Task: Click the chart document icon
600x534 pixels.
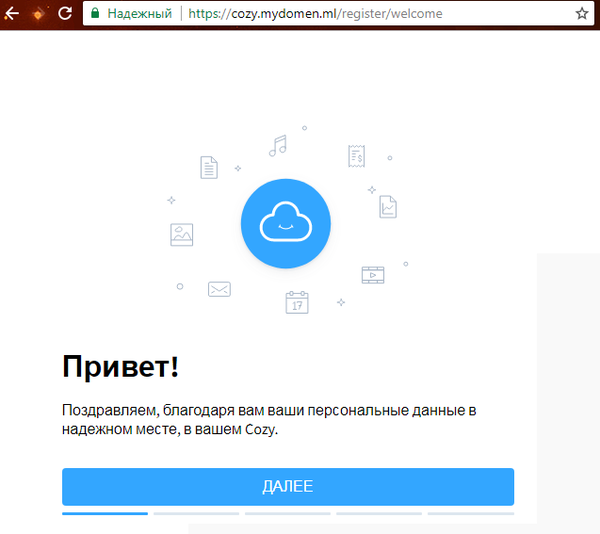Action: (x=388, y=207)
